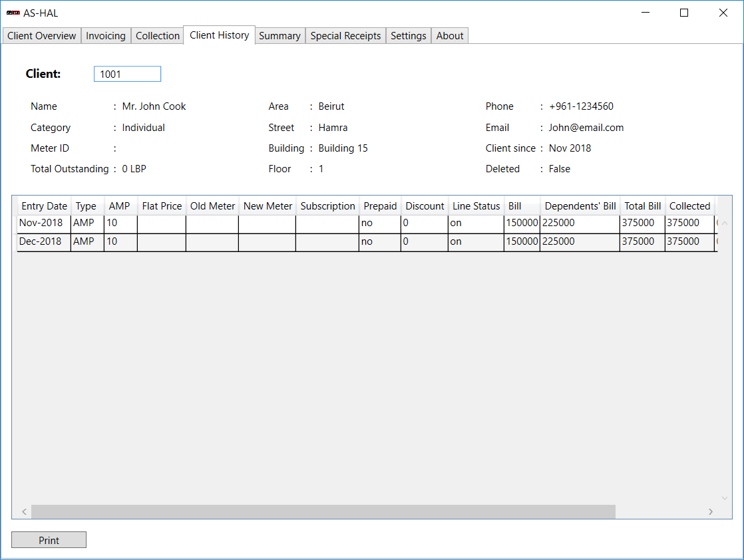
Task: Click the email John@email.com
Action: click(586, 128)
